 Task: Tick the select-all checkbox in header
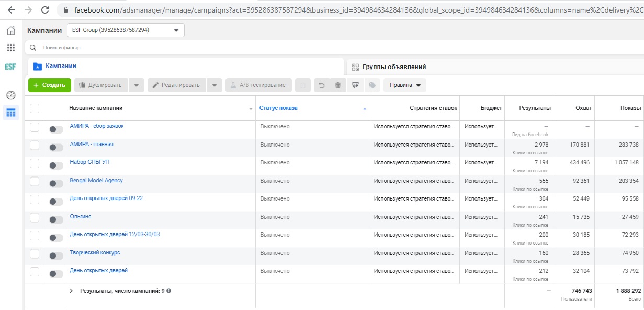[35, 108]
